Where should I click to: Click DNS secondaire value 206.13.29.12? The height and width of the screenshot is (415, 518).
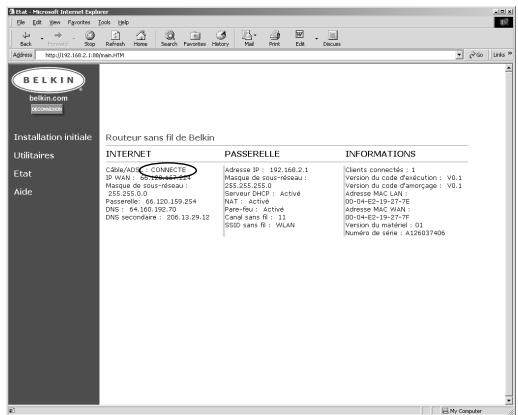click(188, 217)
